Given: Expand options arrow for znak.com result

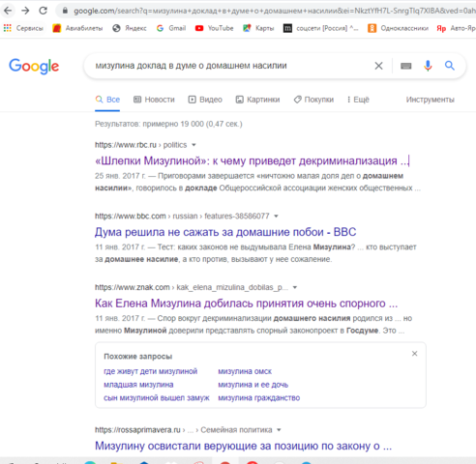Looking at the screenshot, I should click(x=295, y=287).
